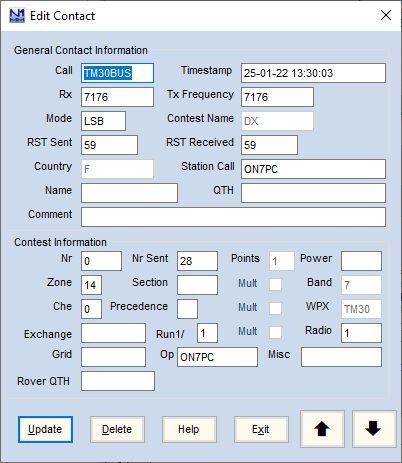This screenshot has height=463, width=402.
Task: Click the Update button
Action: [45, 429]
